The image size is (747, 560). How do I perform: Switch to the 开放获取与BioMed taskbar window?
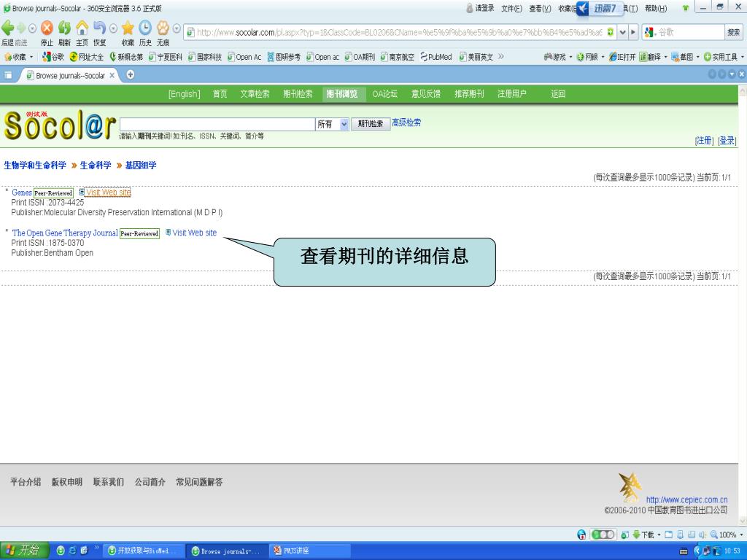click(143, 551)
